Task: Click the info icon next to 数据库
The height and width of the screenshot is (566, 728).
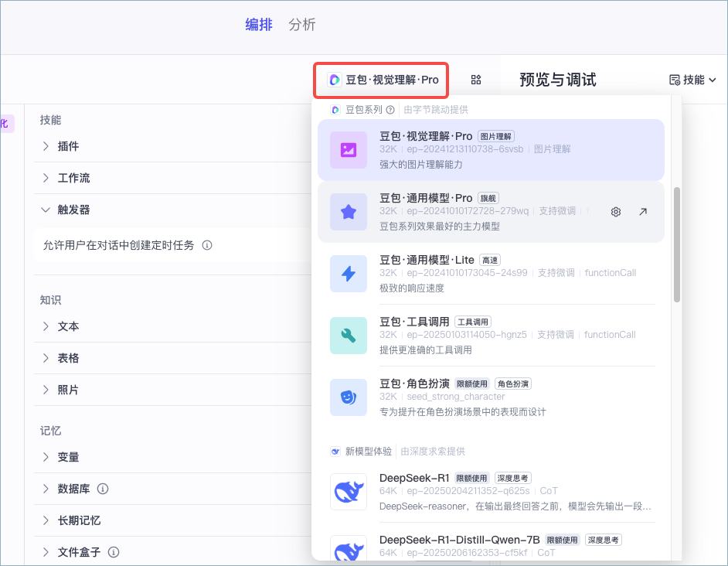Action: (103, 489)
